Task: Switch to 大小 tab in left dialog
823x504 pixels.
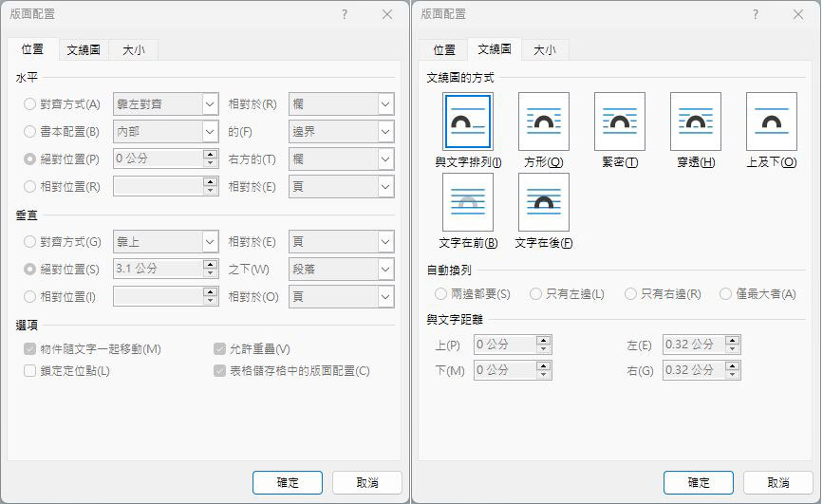Action: pyautogui.click(x=133, y=50)
